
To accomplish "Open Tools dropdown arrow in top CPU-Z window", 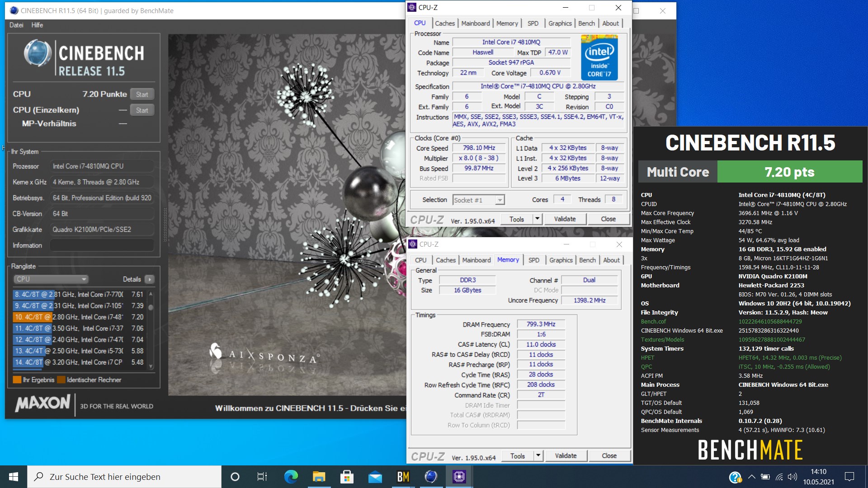I will click(537, 219).
